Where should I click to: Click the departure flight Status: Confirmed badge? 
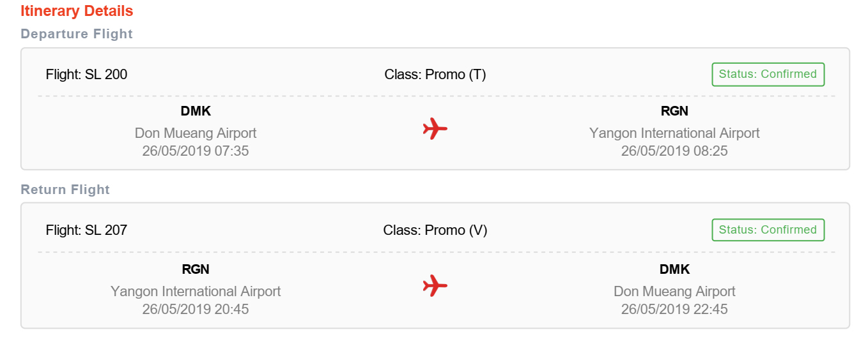tap(768, 74)
